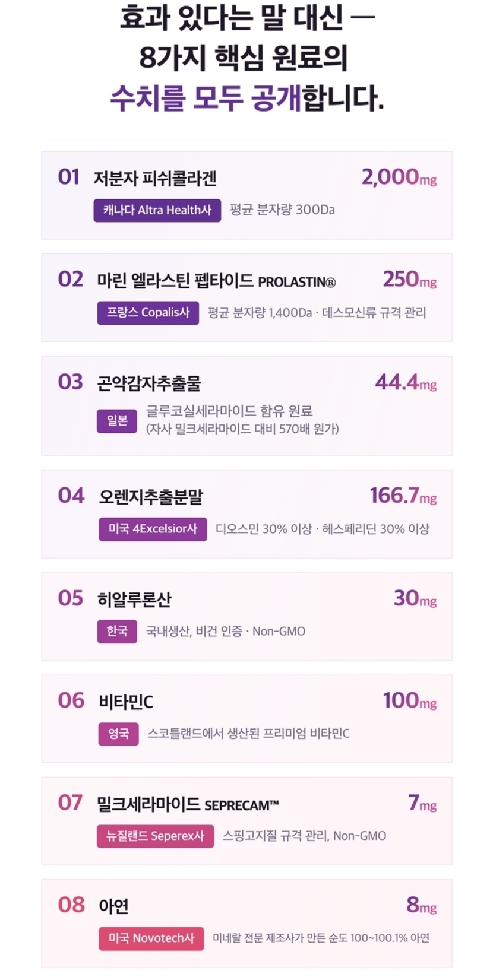Click the 곤약감자추출물 ingredient name

[149, 383]
